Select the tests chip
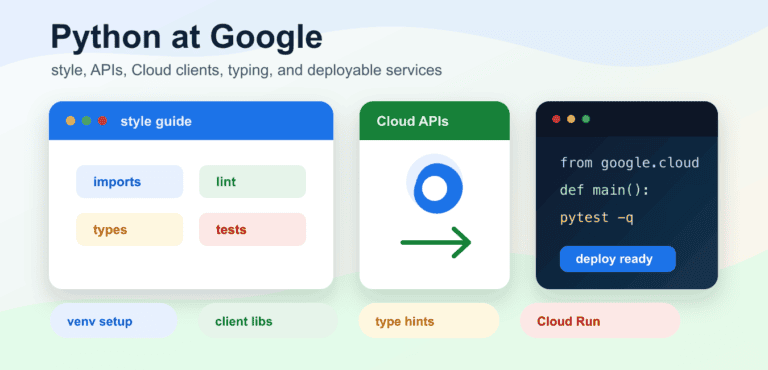 [x=252, y=229]
